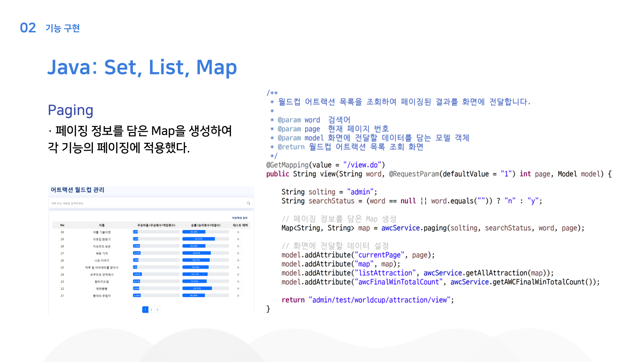This screenshot has width=644, height=362.
Task: Toggle test check for row 30
Action: tap(239, 232)
